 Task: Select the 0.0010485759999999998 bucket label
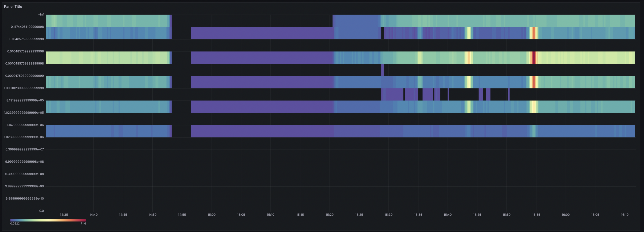point(24,63)
